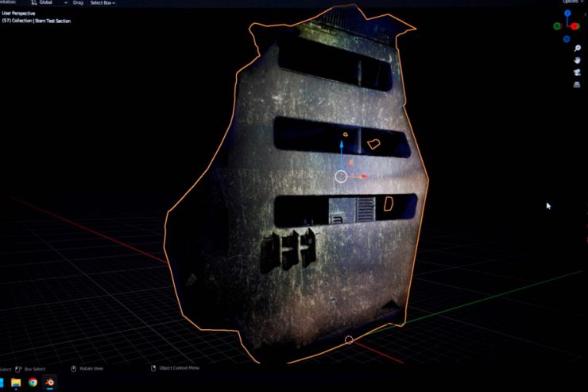The image size is (588, 392).
Task: Open File Explorer from the taskbar
Action: (16, 382)
